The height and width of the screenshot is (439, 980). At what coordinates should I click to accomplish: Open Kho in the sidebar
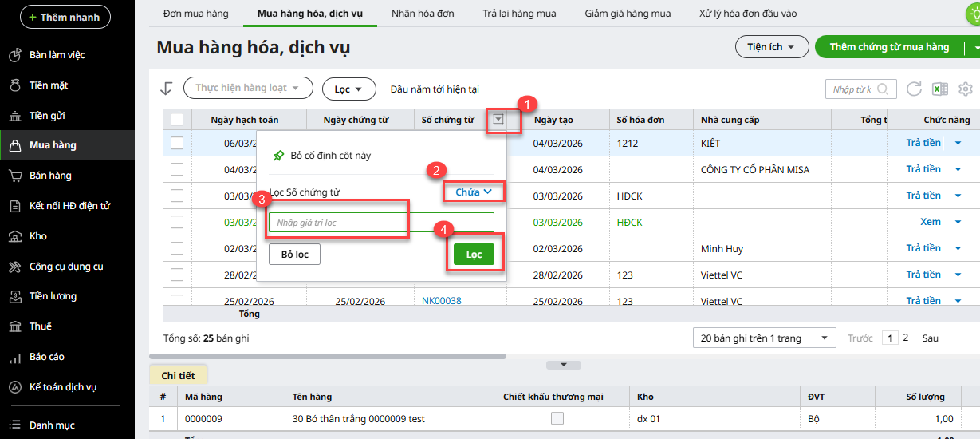tap(38, 236)
